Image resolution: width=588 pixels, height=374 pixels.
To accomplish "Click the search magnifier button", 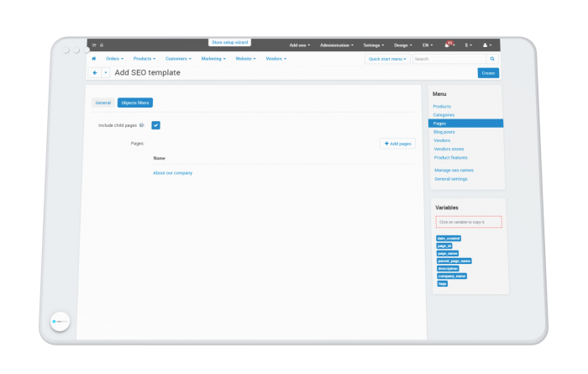I will coord(492,59).
